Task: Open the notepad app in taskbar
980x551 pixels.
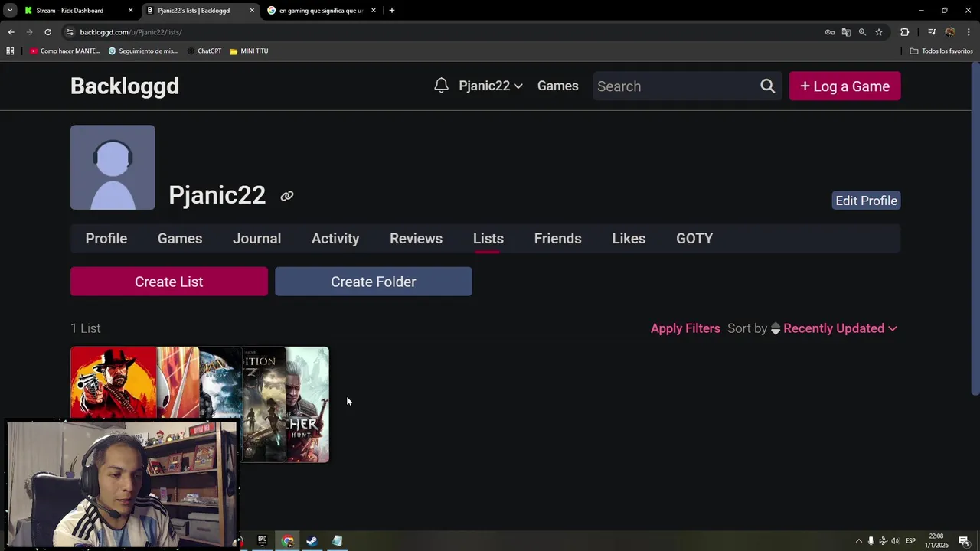Action: coord(337,541)
